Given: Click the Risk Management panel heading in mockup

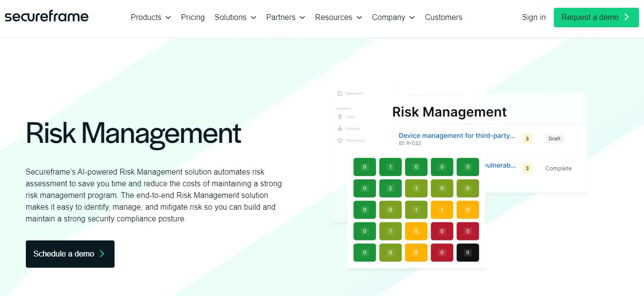Looking at the screenshot, I should [x=449, y=112].
